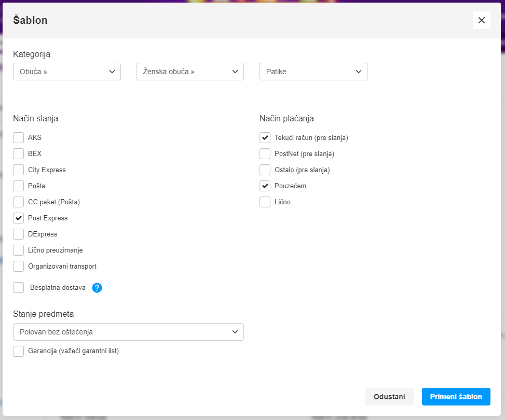The width and height of the screenshot is (505, 420).
Task: Click the Odustani button
Action: (x=389, y=397)
